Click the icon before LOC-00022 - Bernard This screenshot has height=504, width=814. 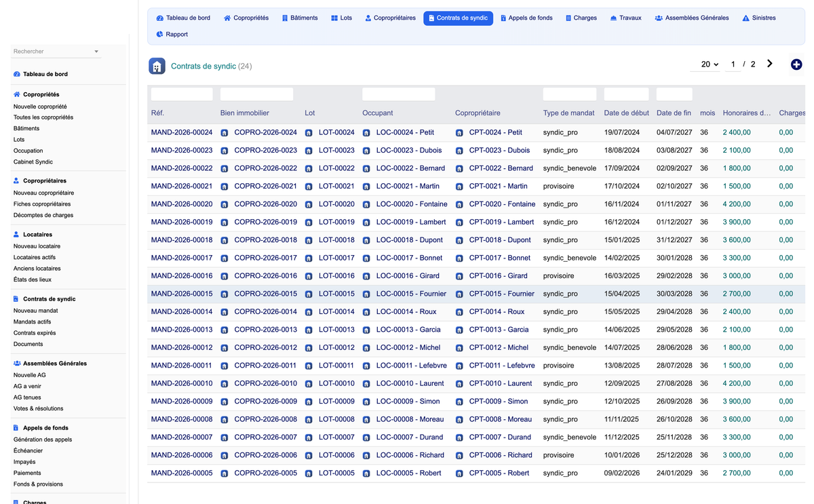click(366, 169)
